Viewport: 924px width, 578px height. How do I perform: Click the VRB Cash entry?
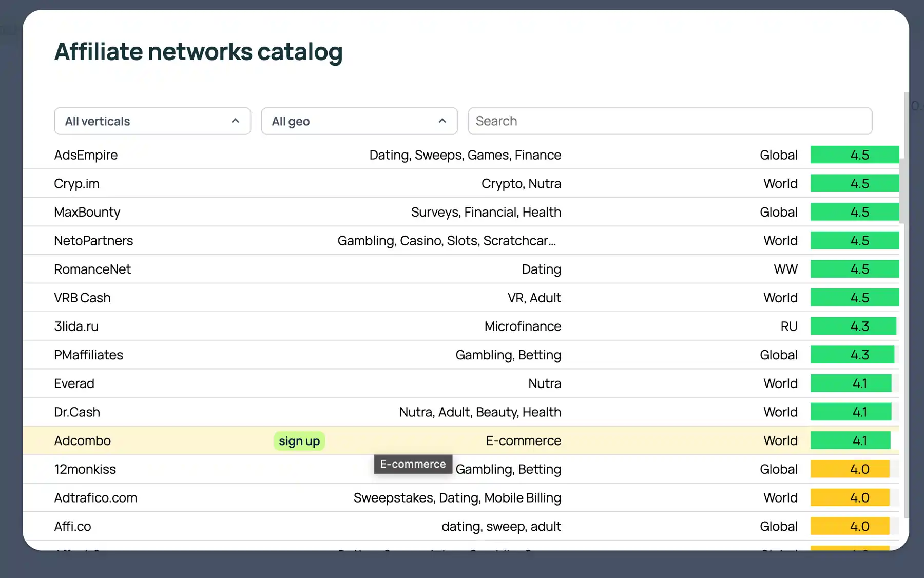click(x=461, y=298)
